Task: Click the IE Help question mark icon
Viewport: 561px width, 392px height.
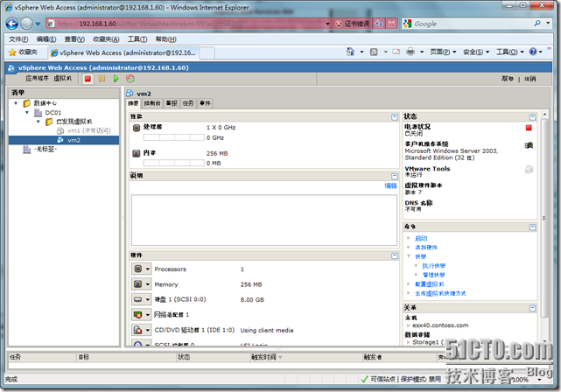Action: (533, 52)
